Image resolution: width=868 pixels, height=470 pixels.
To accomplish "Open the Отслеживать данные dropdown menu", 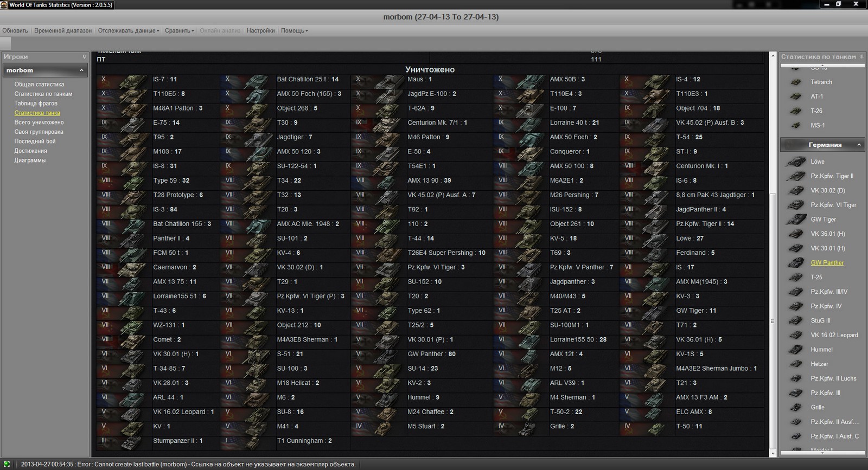I will click(129, 31).
